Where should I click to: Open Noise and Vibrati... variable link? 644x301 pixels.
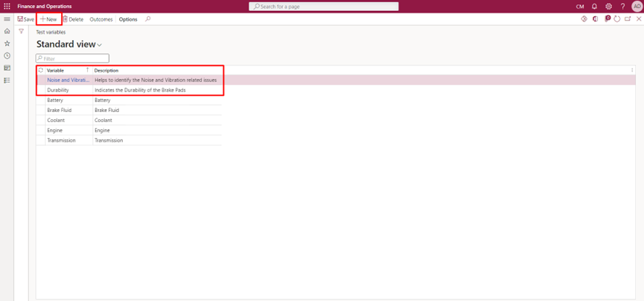coord(68,80)
